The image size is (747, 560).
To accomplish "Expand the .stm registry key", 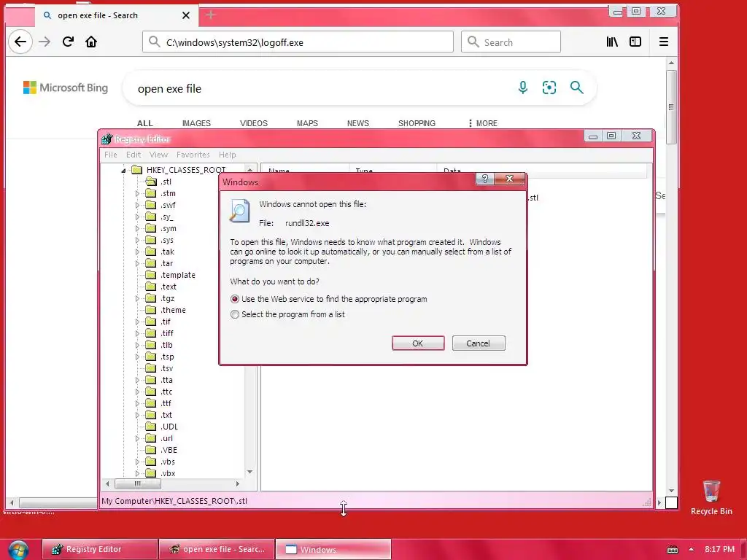I will click(137, 193).
